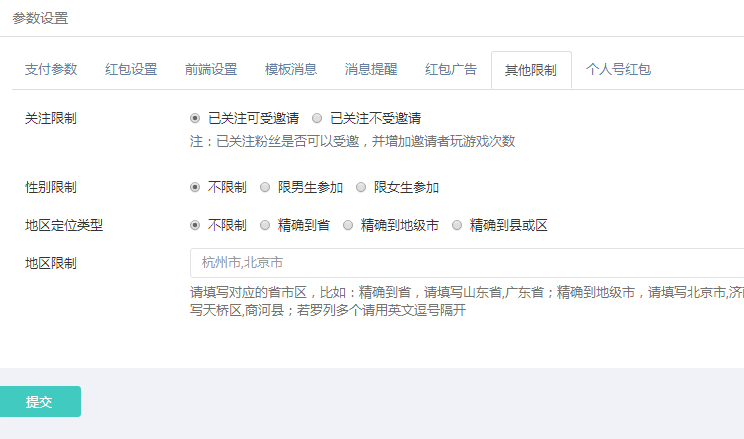744x439 pixels.
Task: Open the 模板消息 tab
Action: pos(291,70)
